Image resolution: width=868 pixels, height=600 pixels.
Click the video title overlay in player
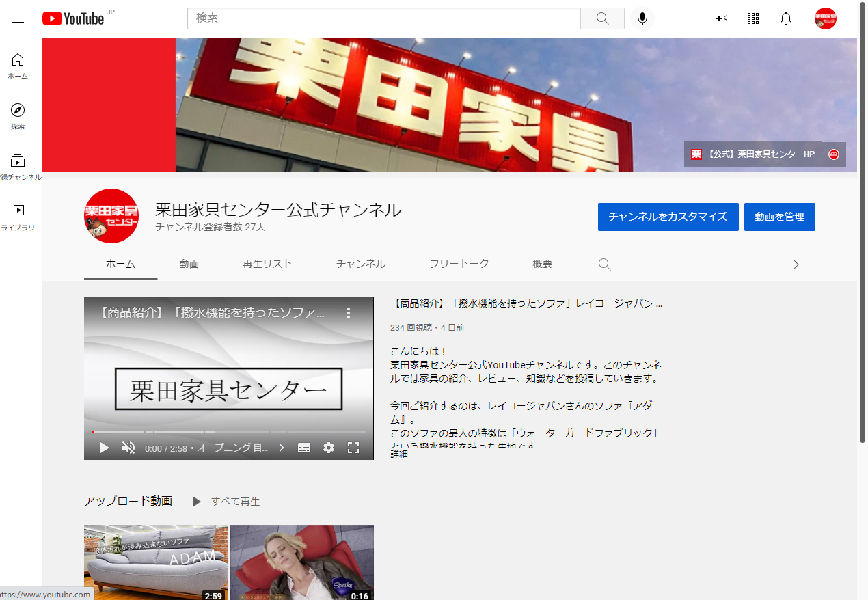pos(213,313)
